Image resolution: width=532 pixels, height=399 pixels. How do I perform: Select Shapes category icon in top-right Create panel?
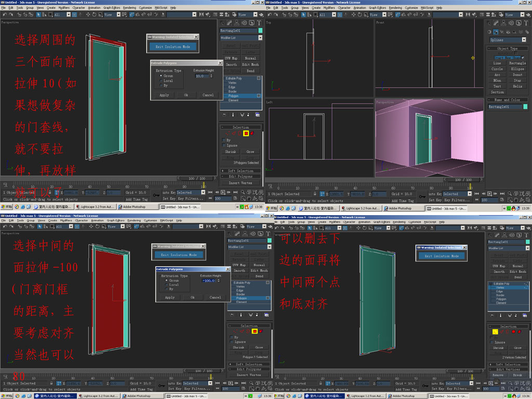pos(496,32)
